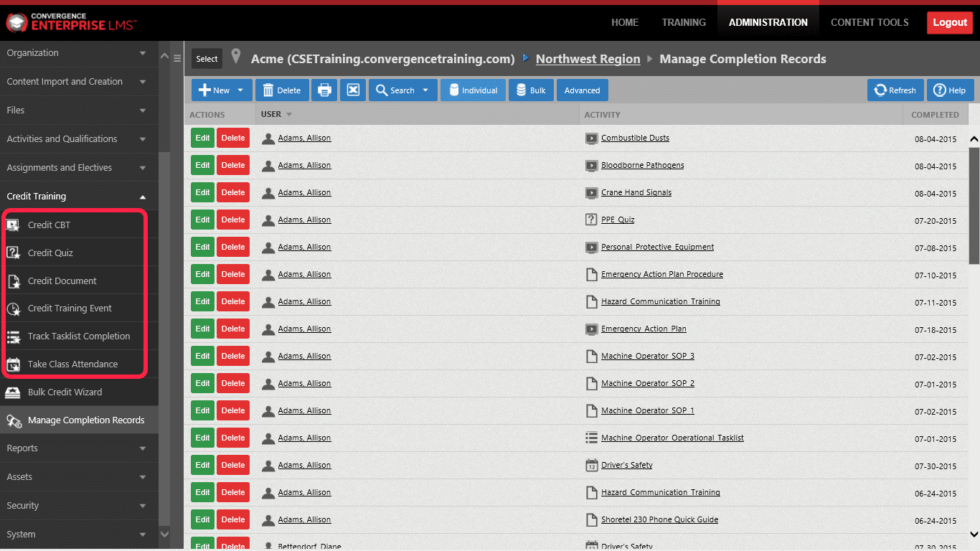
Task: Expand the Search dropdown menu
Action: 425,90
